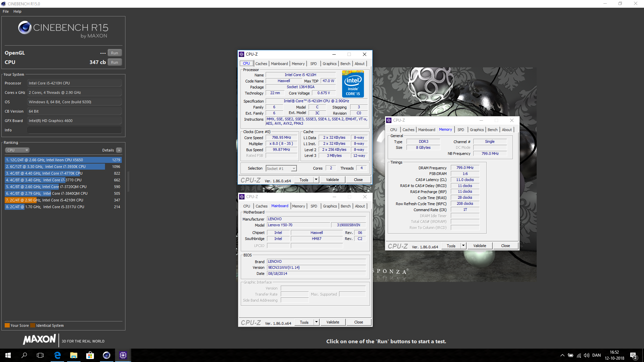
Task: Open the About tab in top CPU-Z window
Action: pos(360,64)
